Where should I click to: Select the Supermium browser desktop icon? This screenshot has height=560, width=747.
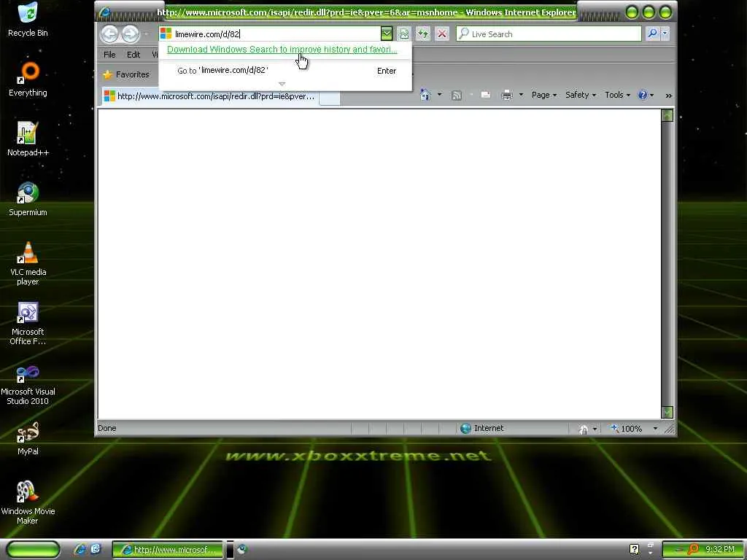coord(28,199)
